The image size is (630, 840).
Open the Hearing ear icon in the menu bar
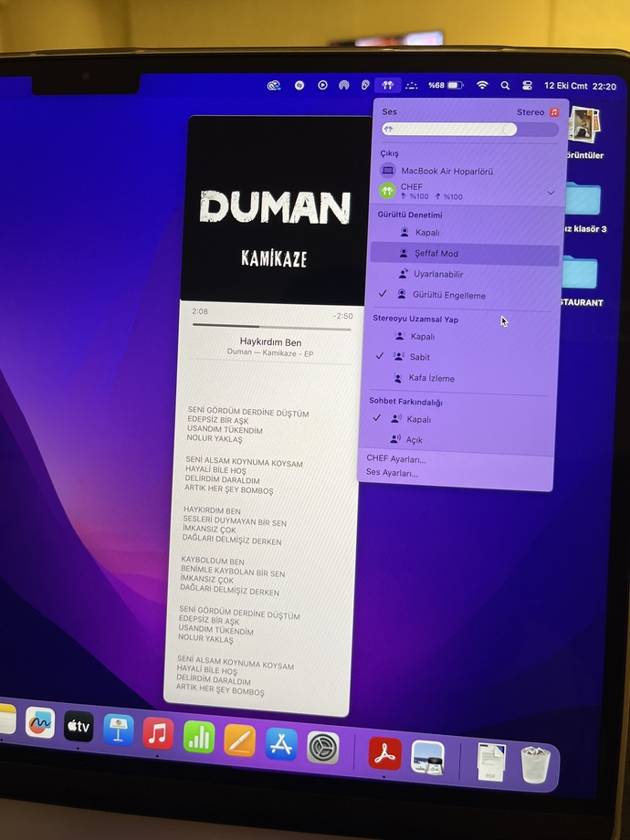(365, 85)
